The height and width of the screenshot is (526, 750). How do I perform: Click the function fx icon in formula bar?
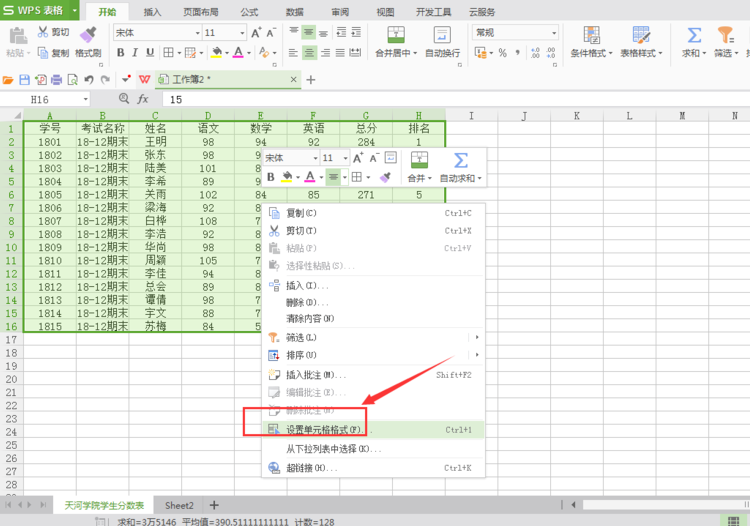pos(143,99)
